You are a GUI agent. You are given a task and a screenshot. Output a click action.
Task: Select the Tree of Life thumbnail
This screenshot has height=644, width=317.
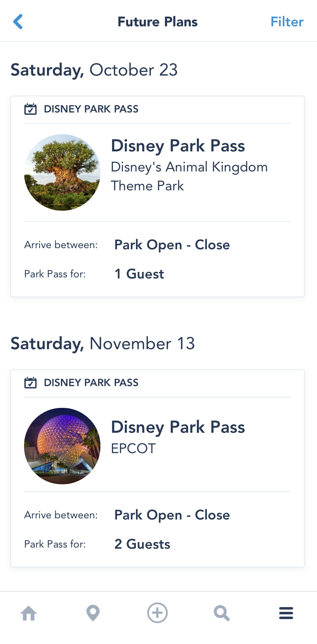tap(62, 172)
